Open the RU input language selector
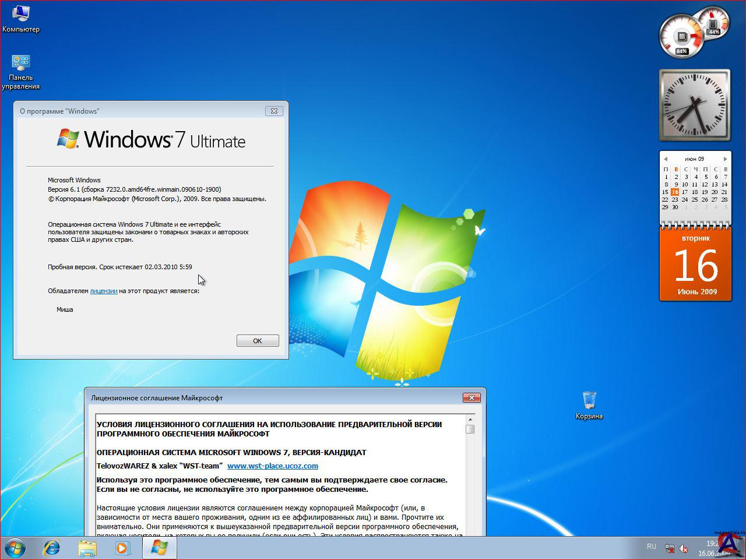Image resolution: width=746 pixels, height=560 pixels. click(x=651, y=547)
